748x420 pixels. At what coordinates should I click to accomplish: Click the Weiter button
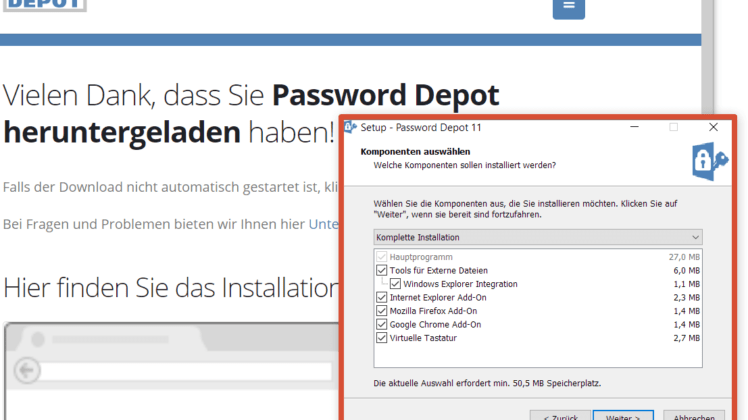[x=623, y=416]
